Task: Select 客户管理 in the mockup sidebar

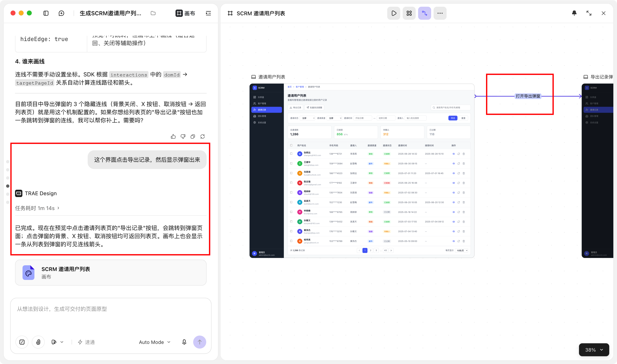Action: click(267, 104)
